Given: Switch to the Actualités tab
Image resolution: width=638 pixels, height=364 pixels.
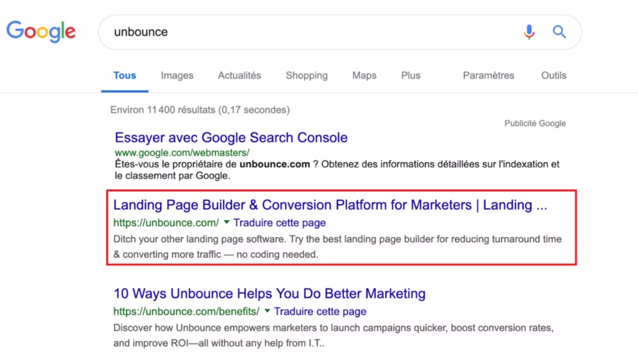Looking at the screenshot, I should click(x=239, y=75).
